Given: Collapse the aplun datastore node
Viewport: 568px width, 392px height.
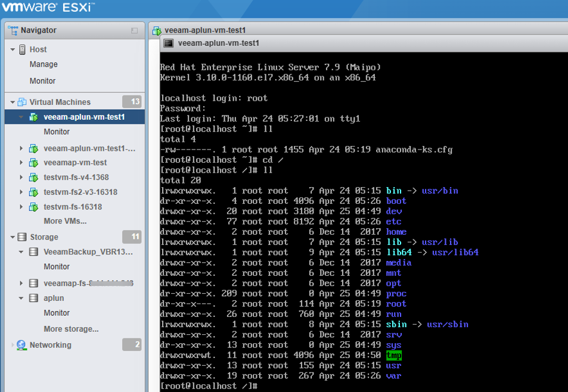Looking at the screenshot, I should [x=21, y=298].
